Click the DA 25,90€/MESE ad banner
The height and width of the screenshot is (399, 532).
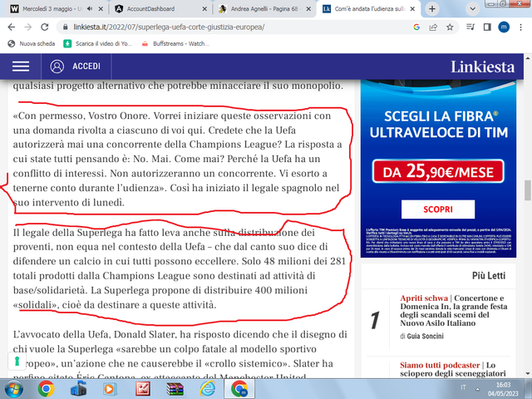[x=438, y=171]
